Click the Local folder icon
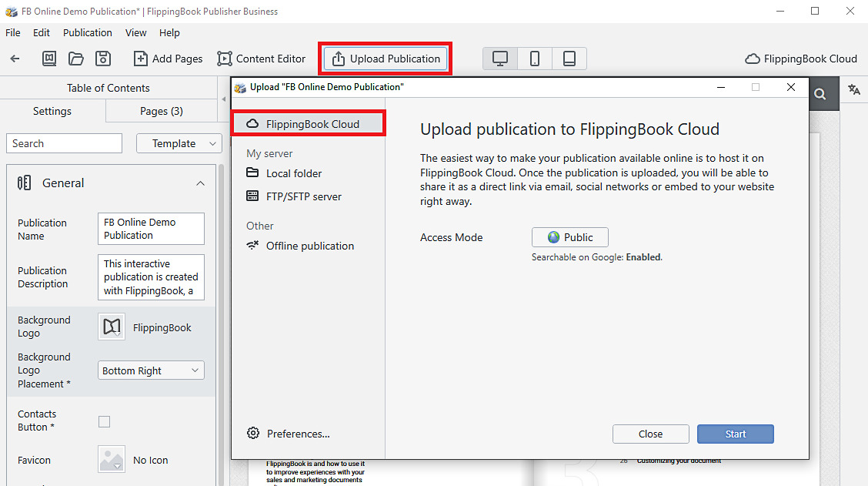868x486 pixels. (252, 173)
